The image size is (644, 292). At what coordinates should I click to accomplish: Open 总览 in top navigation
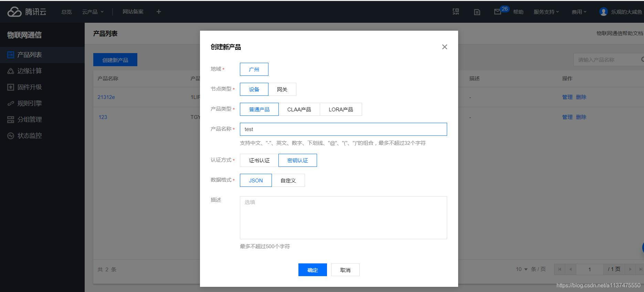66,12
